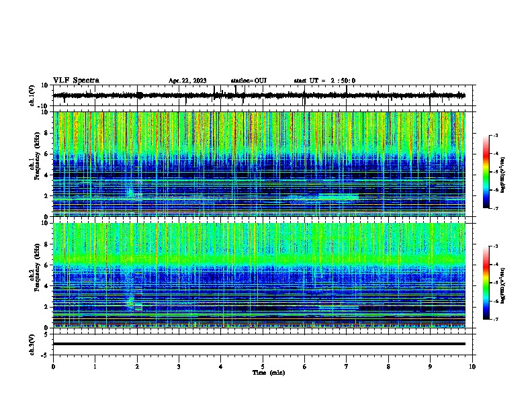Click the "ch.3(V)" axis label

click(32, 345)
